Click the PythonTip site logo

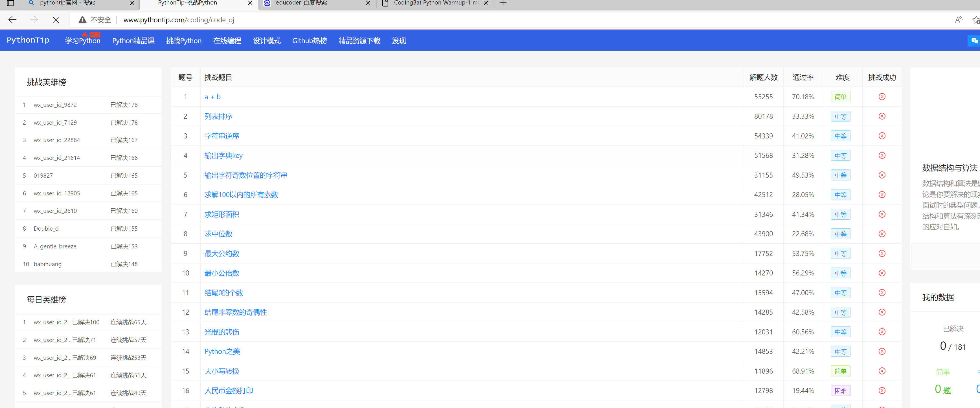pyautogui.click(x=28, y=40)
